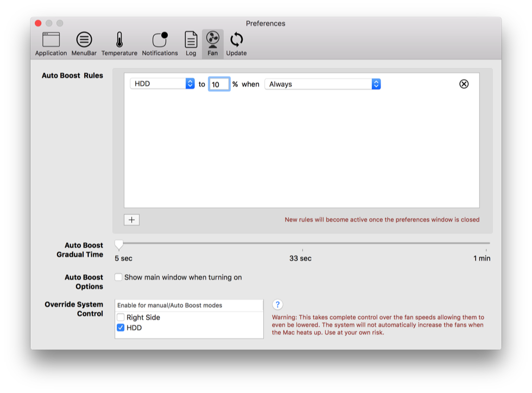Open the Application preferences pane
532x393 pixels.
51,44
